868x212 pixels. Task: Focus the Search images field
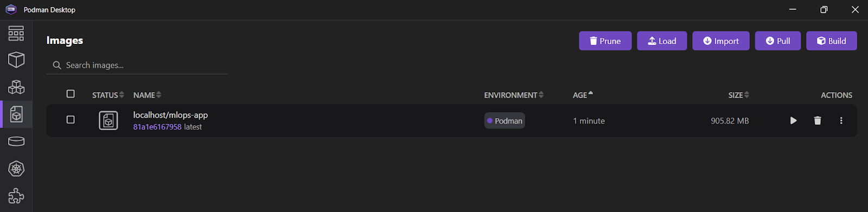(137, 65)
